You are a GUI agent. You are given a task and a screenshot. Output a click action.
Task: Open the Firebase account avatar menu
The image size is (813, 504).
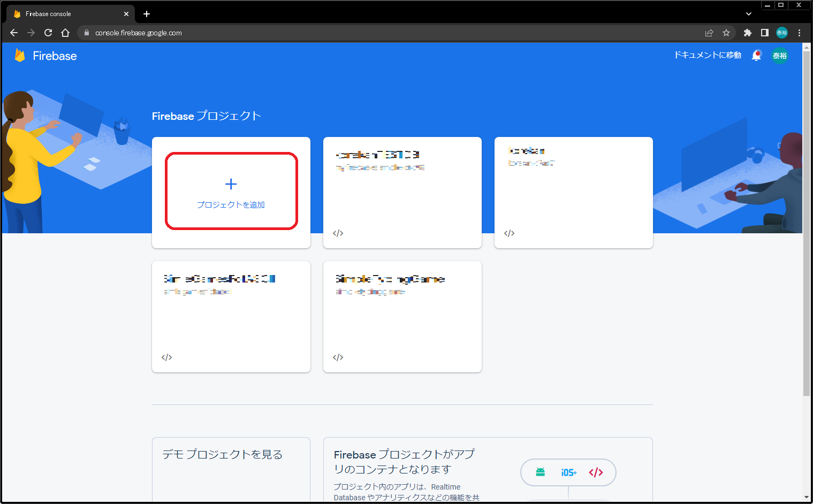[780, 55]
